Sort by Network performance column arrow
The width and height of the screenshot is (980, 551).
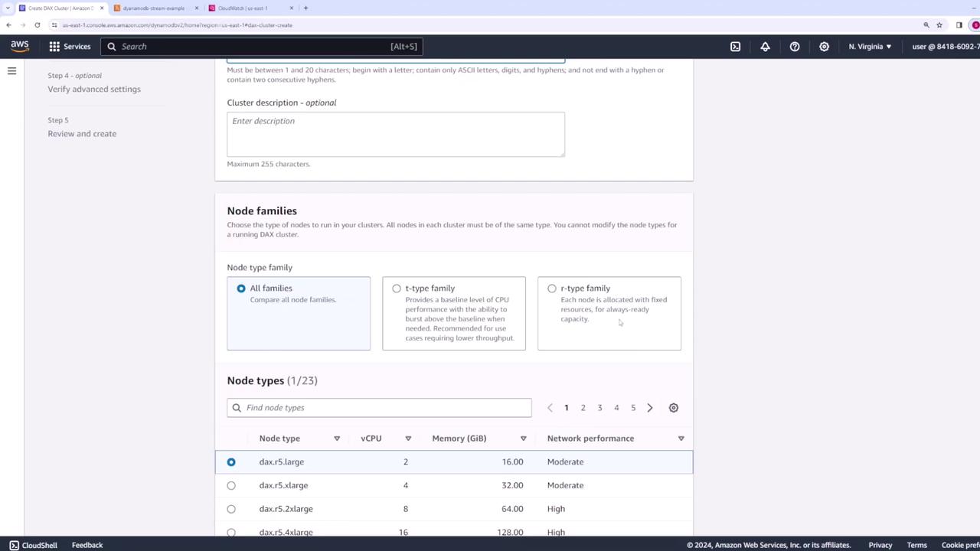point(681,439)
